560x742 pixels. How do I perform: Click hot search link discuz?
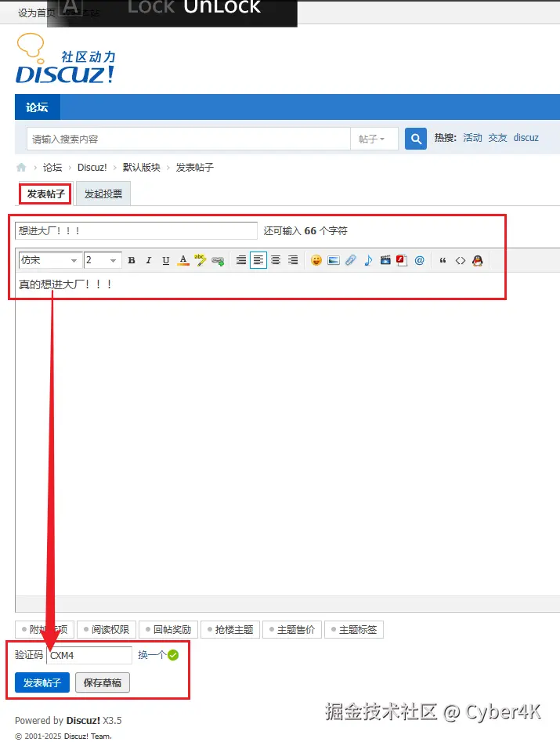526,138
